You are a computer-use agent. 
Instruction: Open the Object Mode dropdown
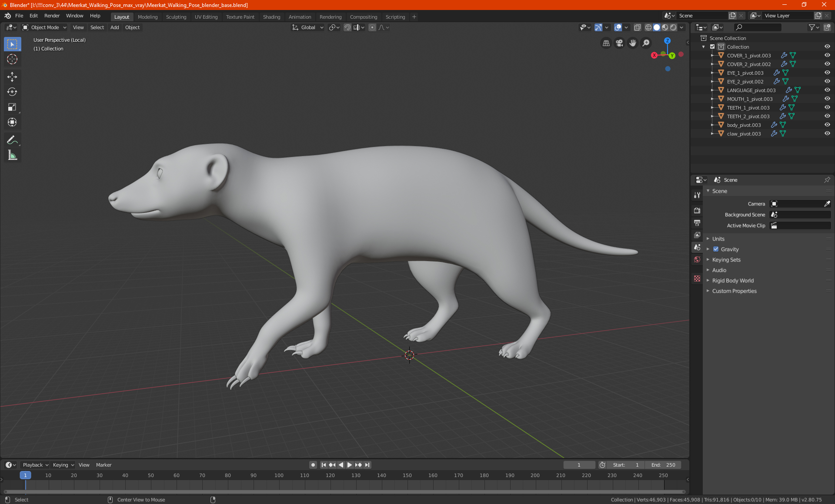[x=44, y=27]
